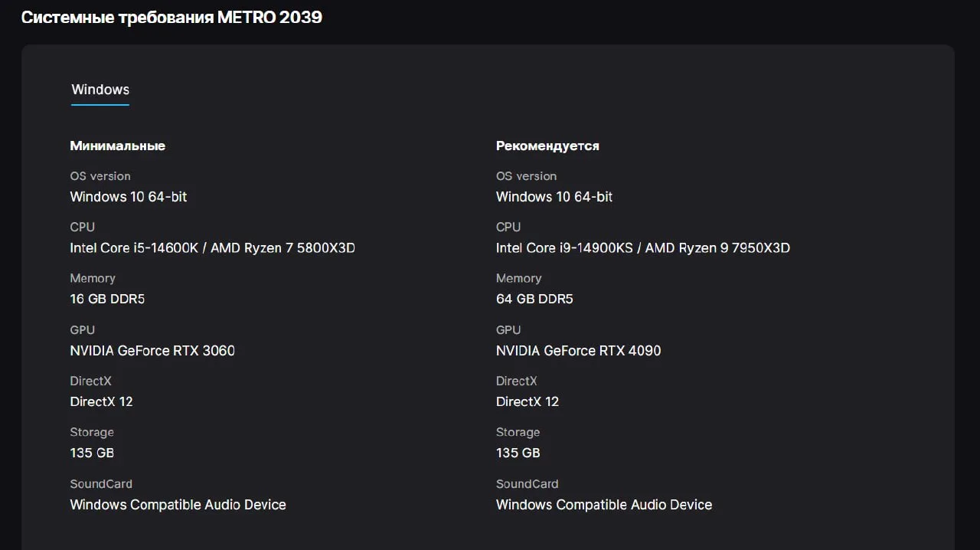
Task: Click the "Минимальные" column heading
Action: click(118, 146)
